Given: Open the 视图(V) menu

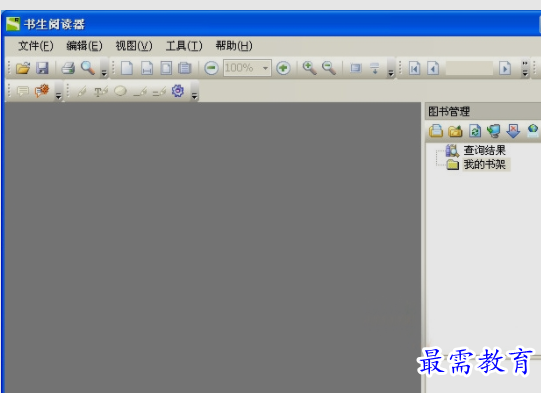Looking at the screenshot, I should [134, 46].
